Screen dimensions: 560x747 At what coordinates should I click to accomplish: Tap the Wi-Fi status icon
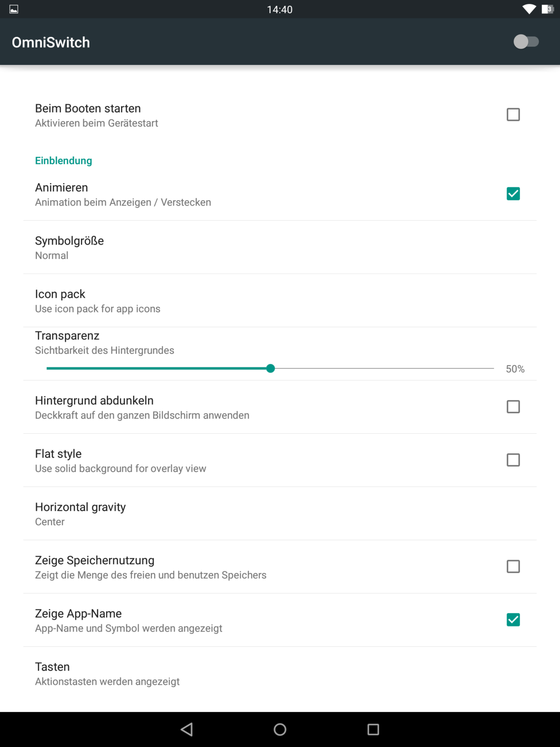click(x=529, y=9)
